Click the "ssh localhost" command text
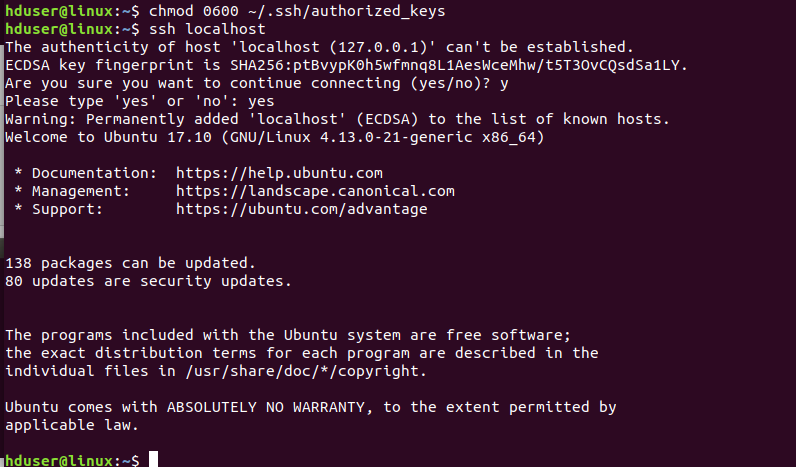The height and width of the screenshot is (467, 796). tap(193, 29)
